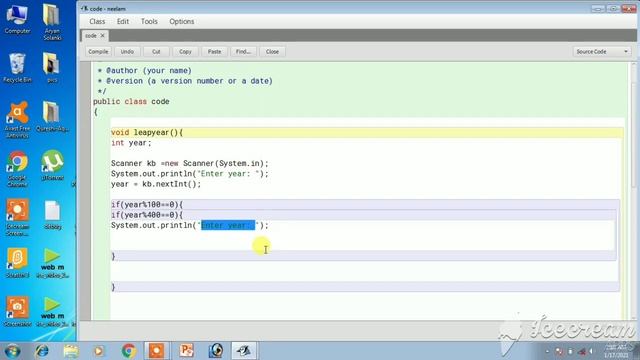
Task: Open Chrome from the taskbar
Action: click(x=129, y=351)
